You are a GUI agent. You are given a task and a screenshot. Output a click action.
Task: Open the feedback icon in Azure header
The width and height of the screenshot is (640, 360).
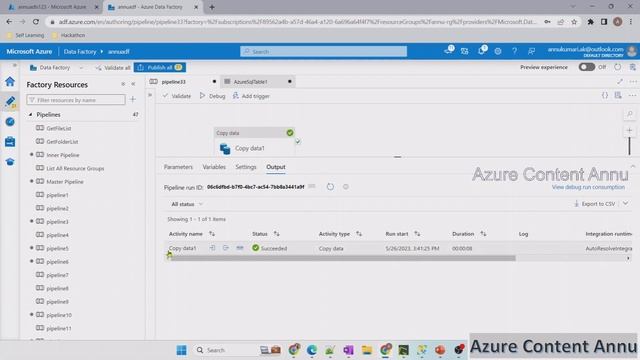coord(531,51)
